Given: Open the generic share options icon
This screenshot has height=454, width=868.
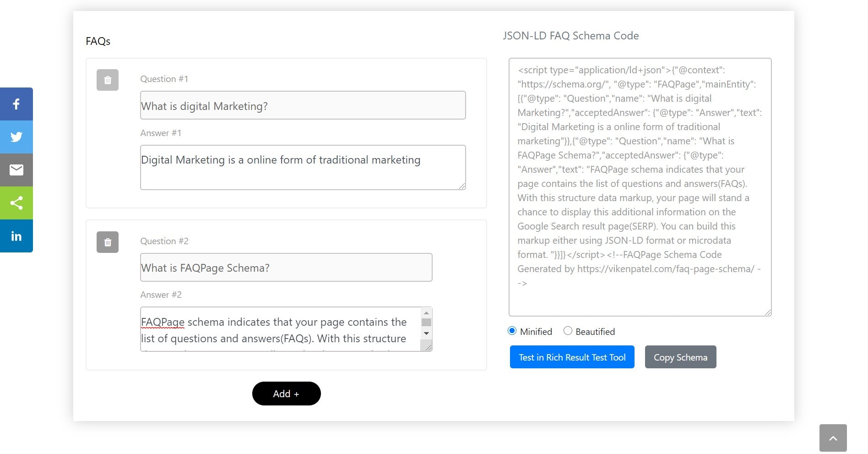Looking at the screenshot, I should pos(16,203).
